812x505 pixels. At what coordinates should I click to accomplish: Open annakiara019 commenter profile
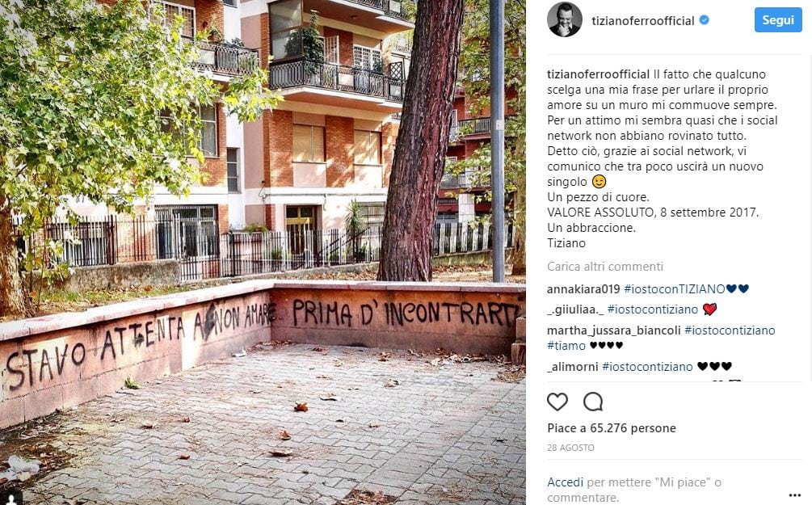[x=583, y=289]
